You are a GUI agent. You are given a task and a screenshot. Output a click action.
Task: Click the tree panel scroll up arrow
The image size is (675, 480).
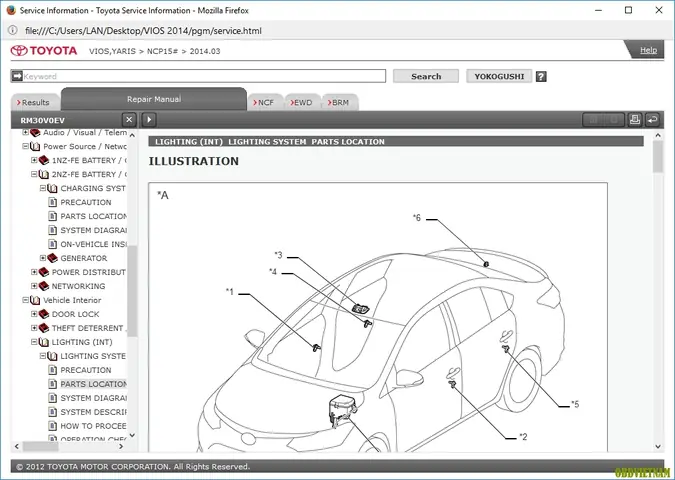tap(132, 135)
